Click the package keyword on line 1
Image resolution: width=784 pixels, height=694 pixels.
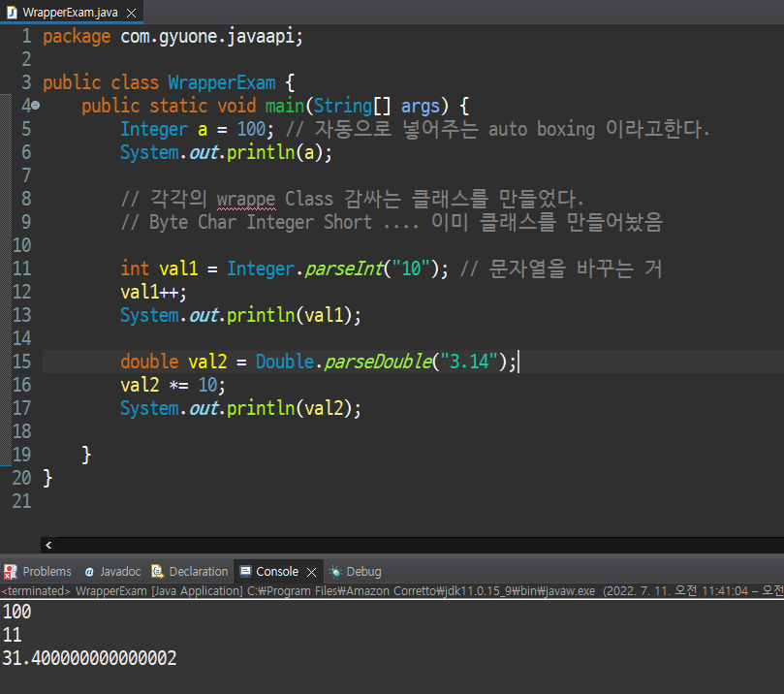pyautogui.click(x=77, y=37)
